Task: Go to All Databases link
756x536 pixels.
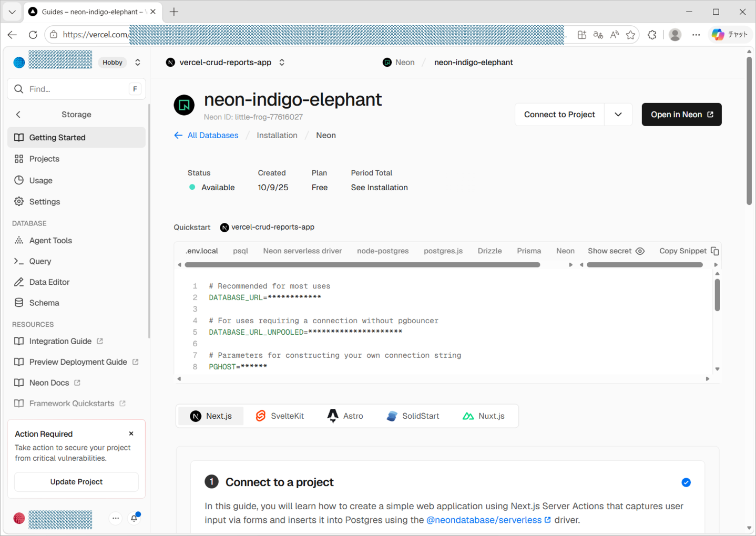Action: [x=206, y=135]
